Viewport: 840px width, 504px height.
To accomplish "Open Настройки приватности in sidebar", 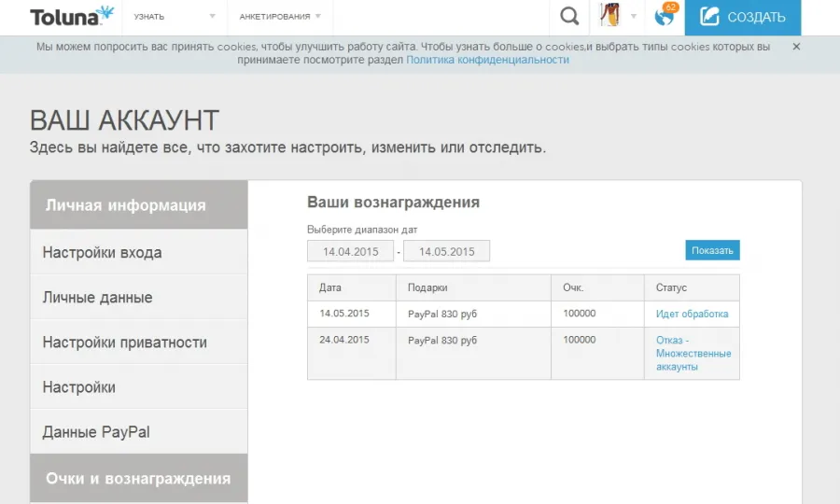I will click(x=139, y=343).
